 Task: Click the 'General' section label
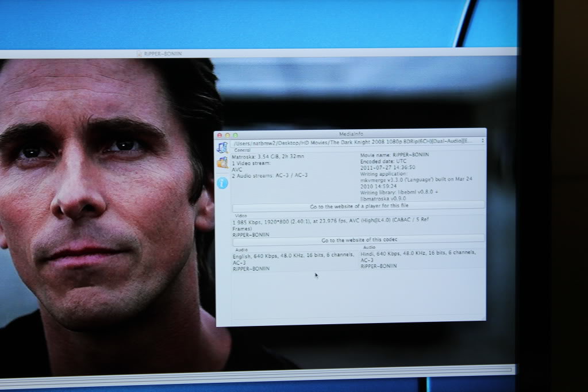(242, 150)
